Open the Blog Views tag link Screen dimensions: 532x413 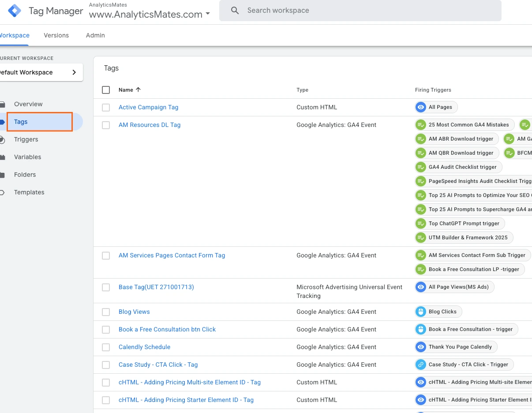tap(134, 312)
